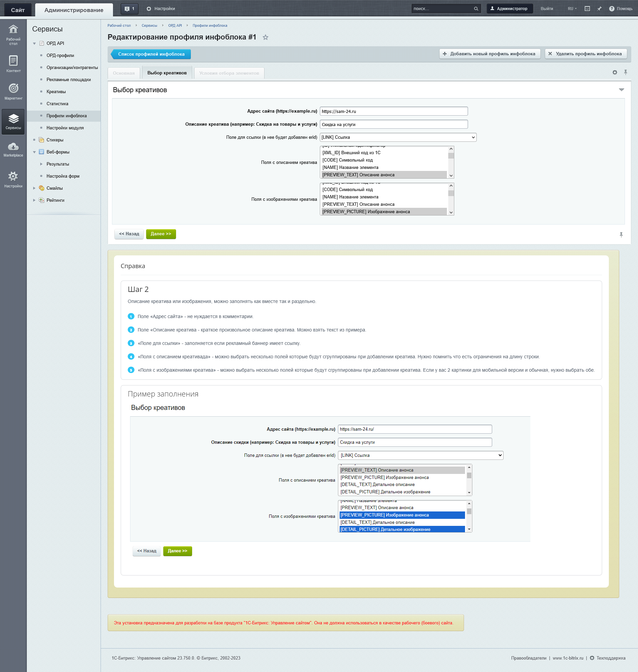Pin the admin panel pushpin
Screen dimensions: 638x672
pyautogui.click(x=599, y=9)
